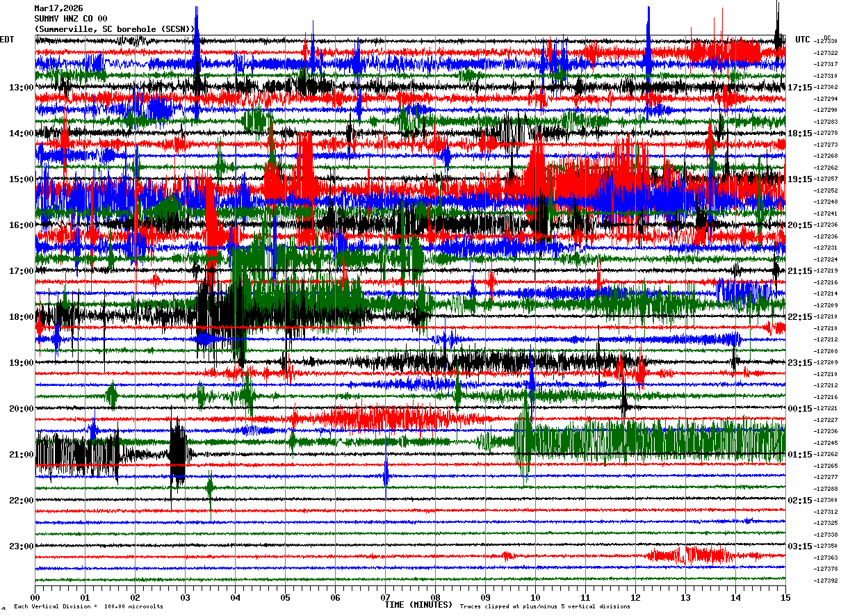This screenshot has width=841, height=616.
Task: Click the 00:15 UTC time label
Action: [x=799, y=409]
